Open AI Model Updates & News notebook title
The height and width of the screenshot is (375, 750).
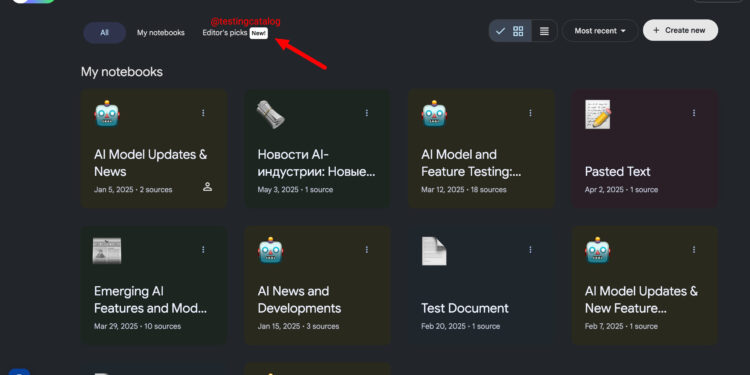151,163
